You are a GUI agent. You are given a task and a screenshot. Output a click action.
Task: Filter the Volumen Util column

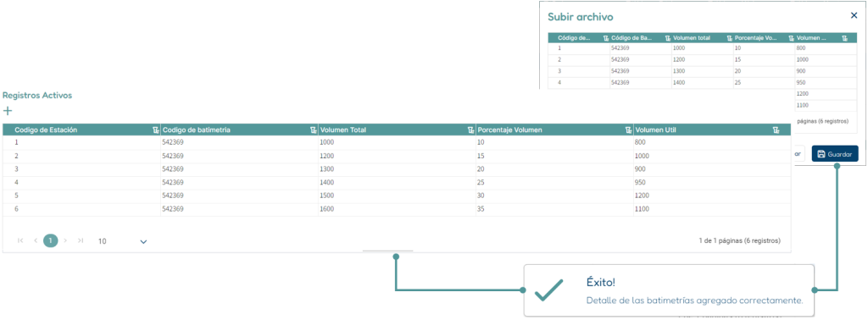776,130
